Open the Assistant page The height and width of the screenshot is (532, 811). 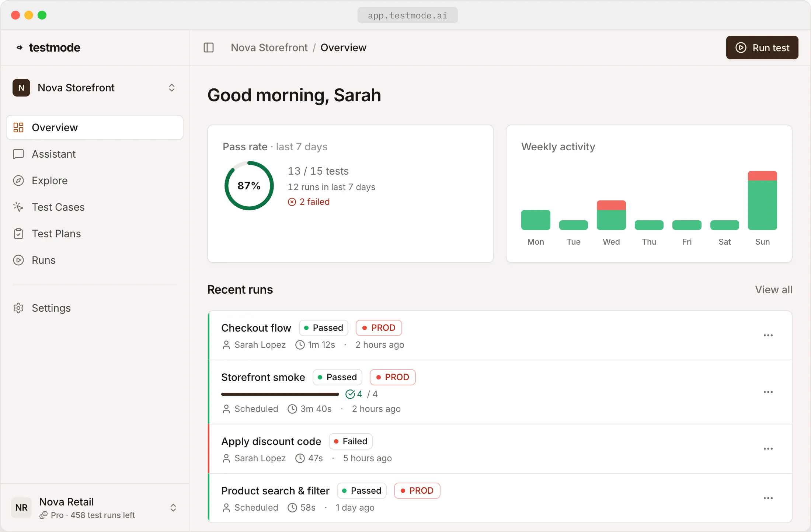coord(95,154)
